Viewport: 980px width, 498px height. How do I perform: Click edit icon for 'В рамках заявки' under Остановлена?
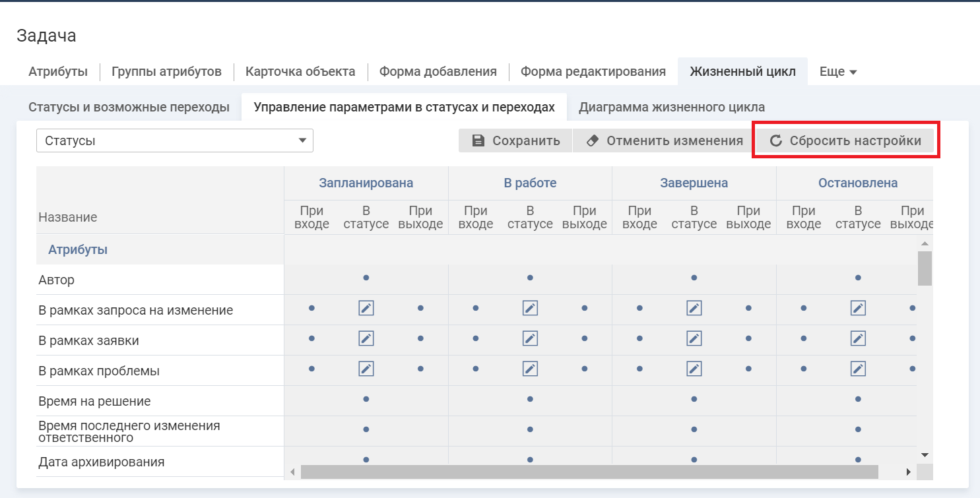857,338
